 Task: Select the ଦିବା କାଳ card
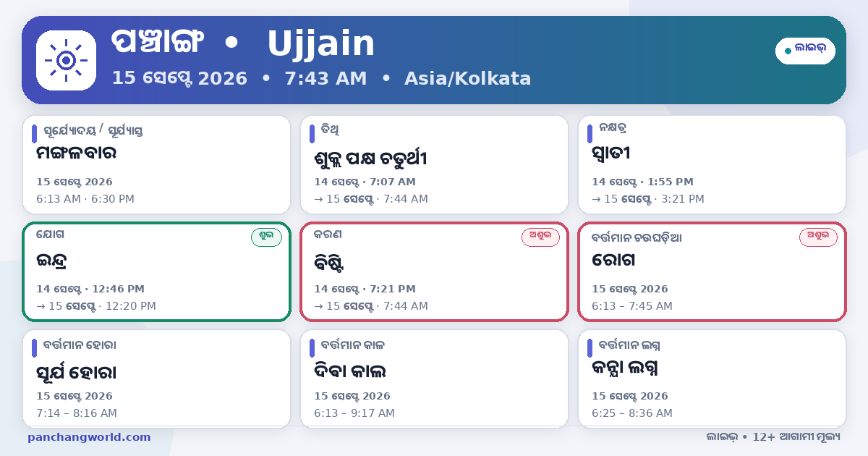tap(434, 379)
